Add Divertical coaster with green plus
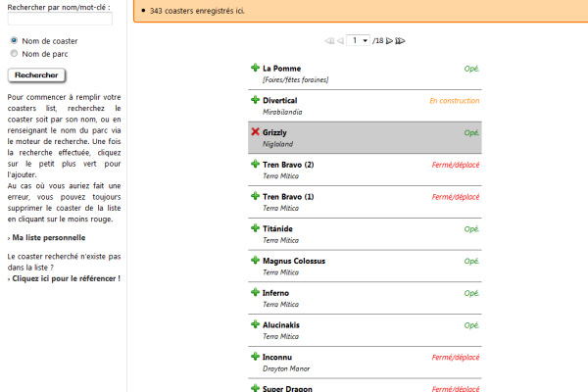 (x=255, y=100)
